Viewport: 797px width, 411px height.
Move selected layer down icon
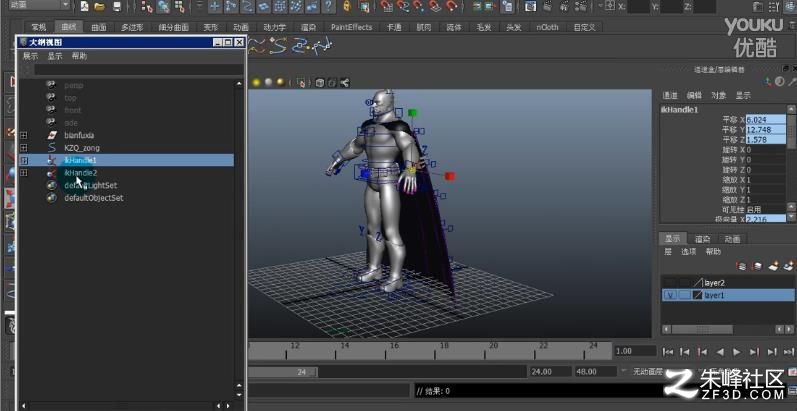point(757,266)
